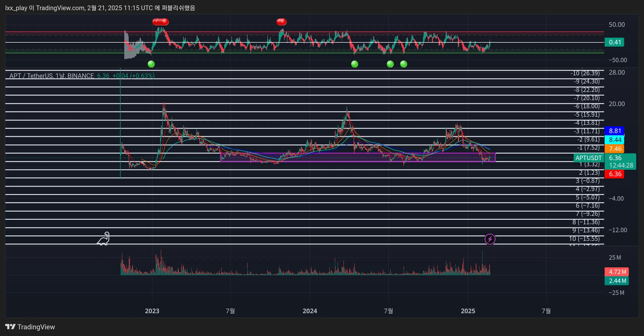Select the -6 (18.00) level label
644x336 pixels.
(587, 106)
